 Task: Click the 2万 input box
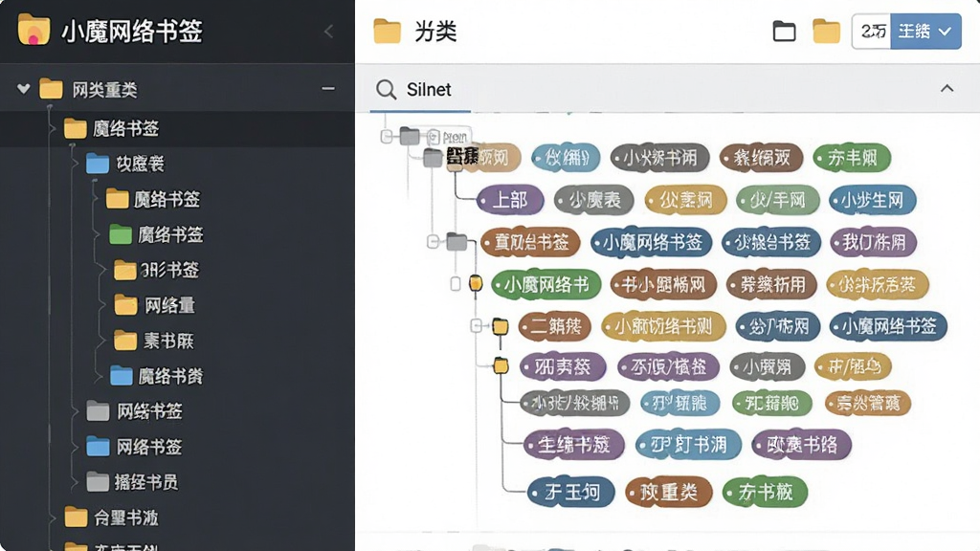[872, 32]
